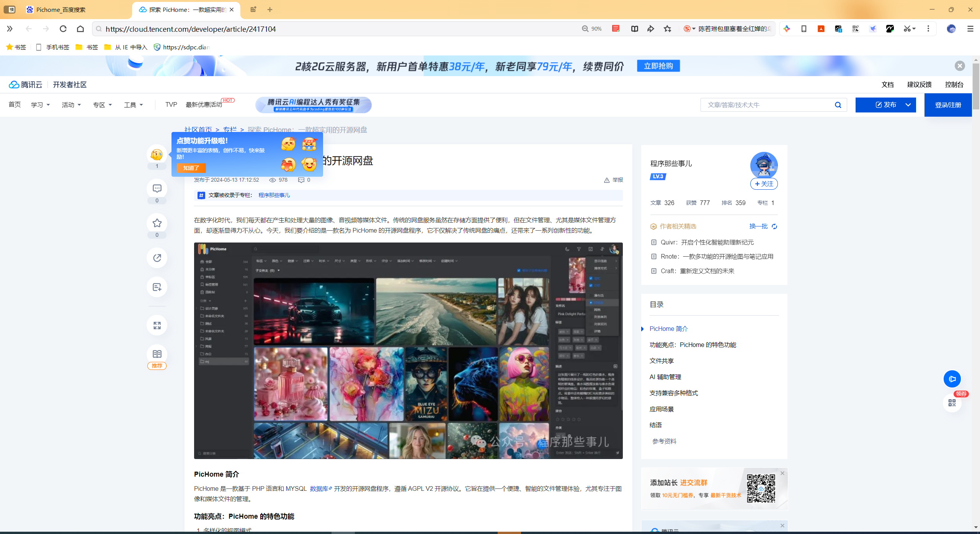Image resolution: width=980 pixels, height=534 pixels.
Task: Bookmark this page with the address bar star
Action: 668,29
